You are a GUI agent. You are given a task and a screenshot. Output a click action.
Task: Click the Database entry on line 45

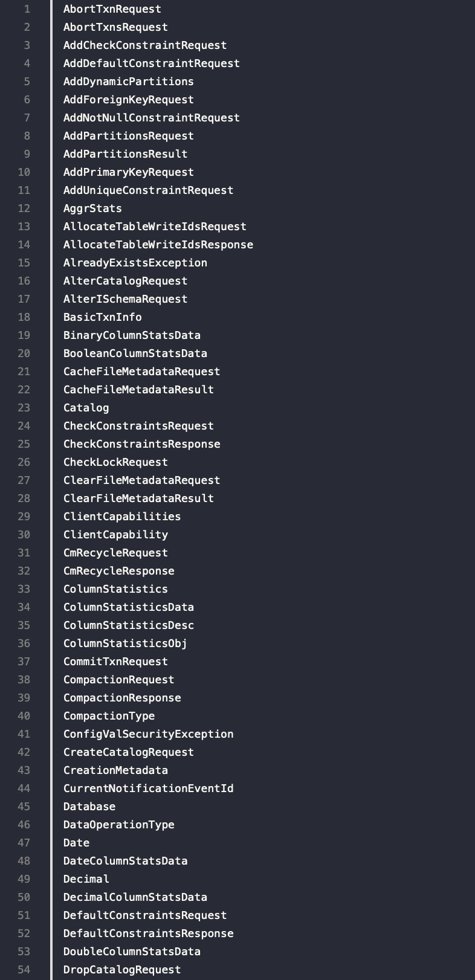tap(89, 807)
